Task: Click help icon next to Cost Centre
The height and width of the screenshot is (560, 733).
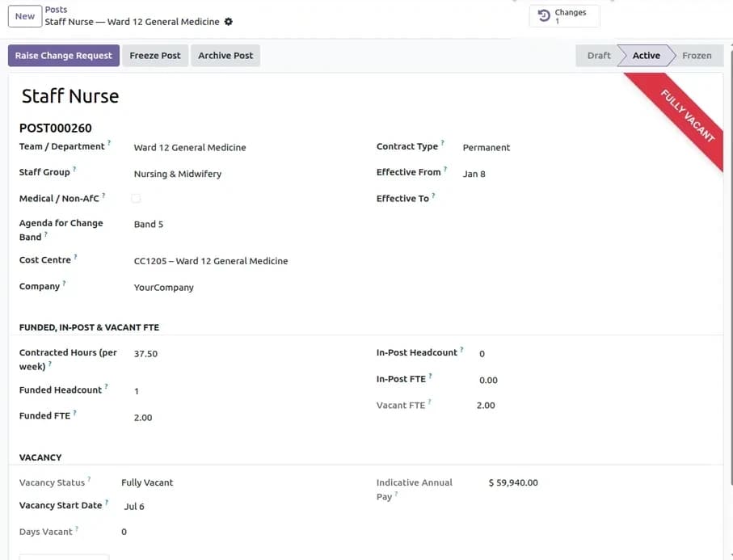Action: 75,257
